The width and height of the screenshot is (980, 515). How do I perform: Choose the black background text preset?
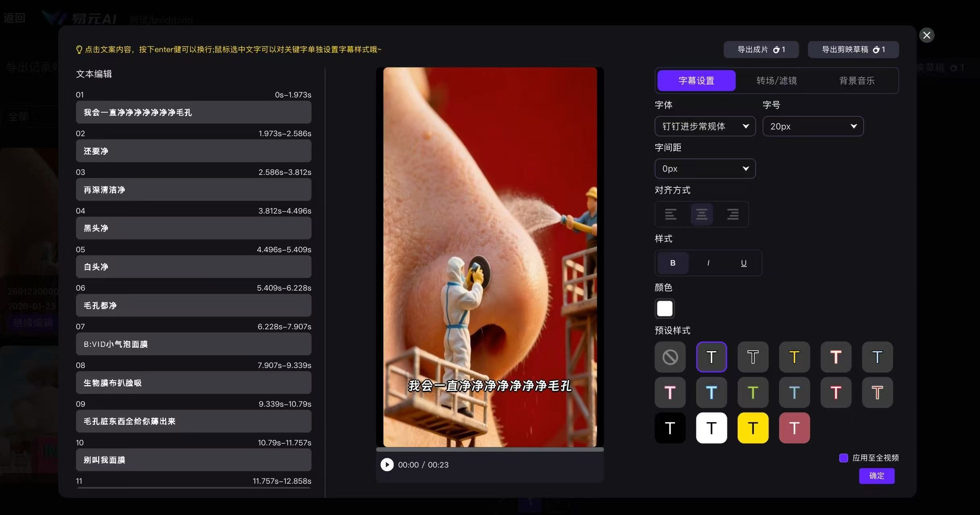(670, 428)
